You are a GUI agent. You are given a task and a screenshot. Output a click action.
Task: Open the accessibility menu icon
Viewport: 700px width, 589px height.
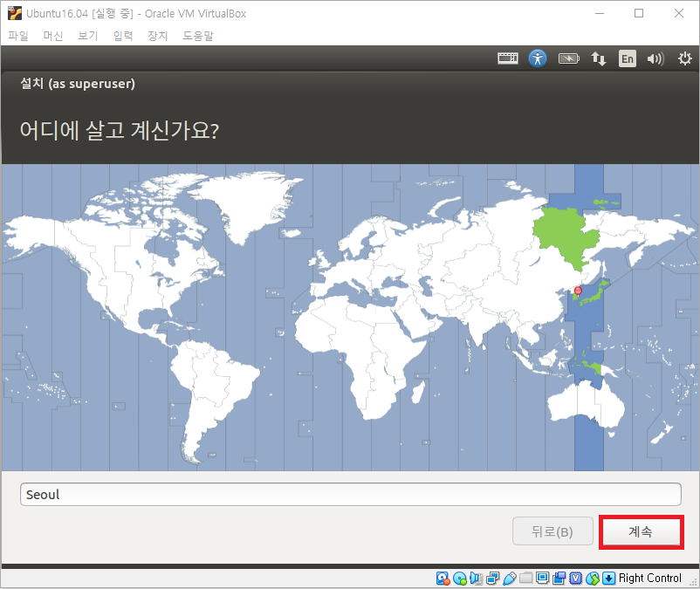tap(538, 58)
